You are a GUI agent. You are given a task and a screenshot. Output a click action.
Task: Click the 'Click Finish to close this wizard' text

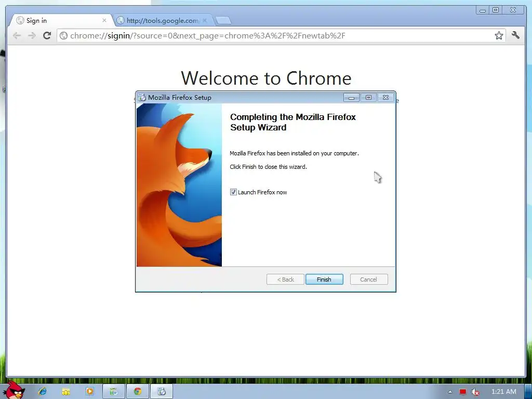tap(268, 167)
